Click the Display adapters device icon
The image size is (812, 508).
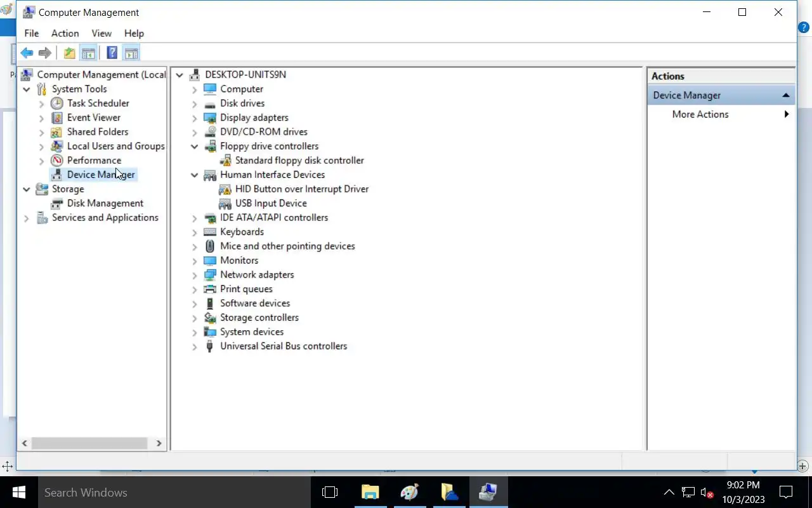pyautogui.click(x=210, y=117)
